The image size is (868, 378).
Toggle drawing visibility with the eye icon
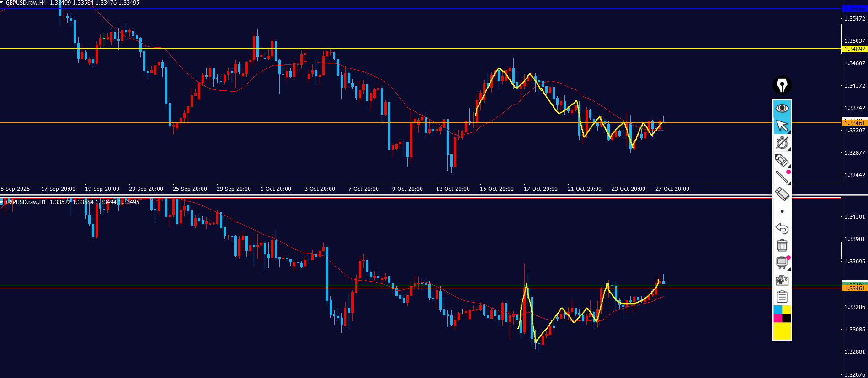point(782,108)
